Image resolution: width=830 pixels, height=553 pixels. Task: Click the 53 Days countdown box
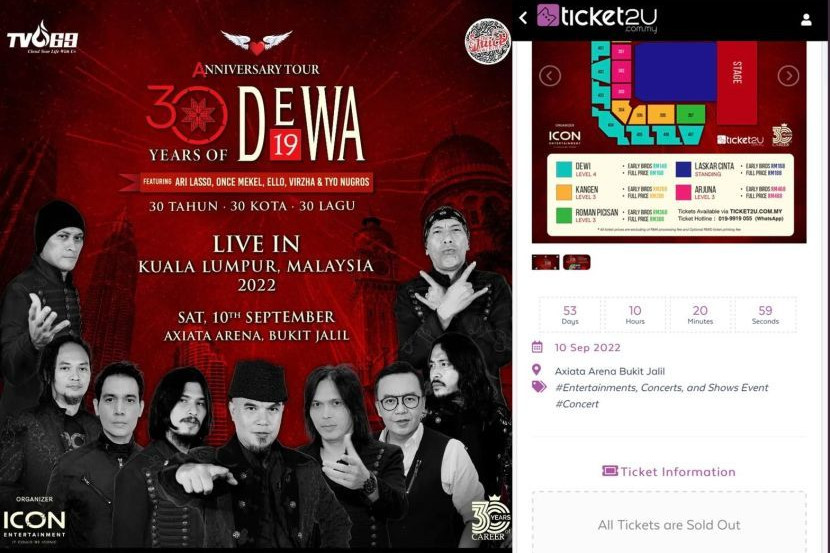pos(570,315)
